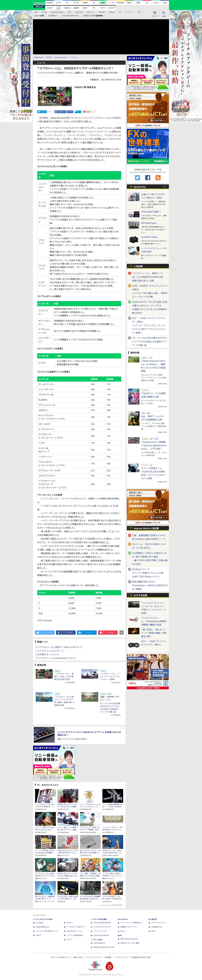
Task: Select the AKIBA tab
Action: click(85, 3)
